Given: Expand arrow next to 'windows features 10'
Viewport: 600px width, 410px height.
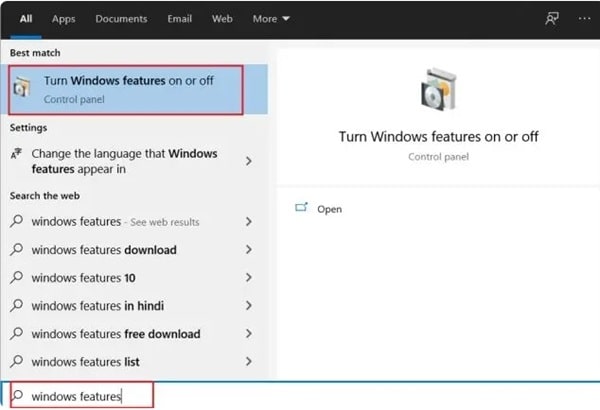Looking at the screenshot, I should (248, 277).
